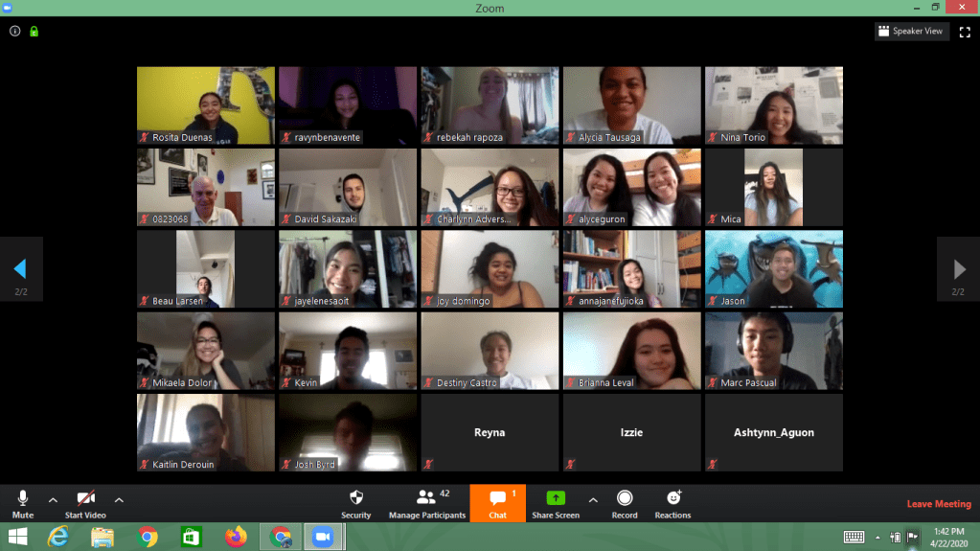Screen dimensions: 980x551
Task: Expand share options arrow beside Share Screen
Action: tap(592, 499)
